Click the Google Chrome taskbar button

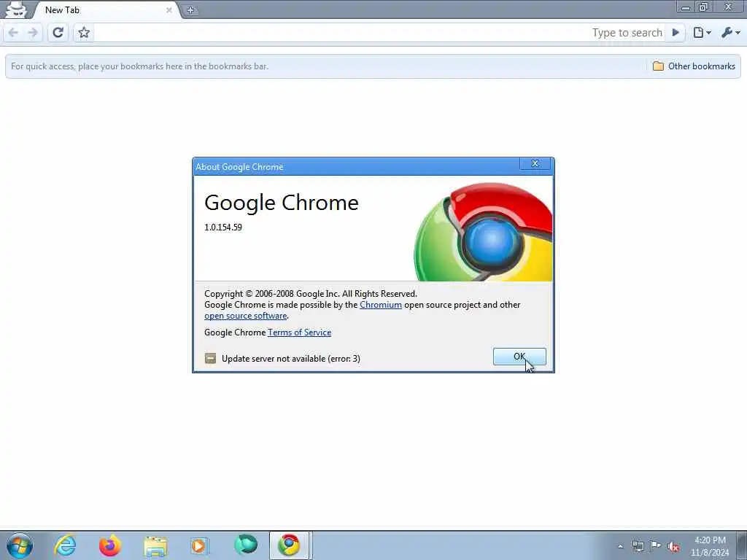point(289,545)
